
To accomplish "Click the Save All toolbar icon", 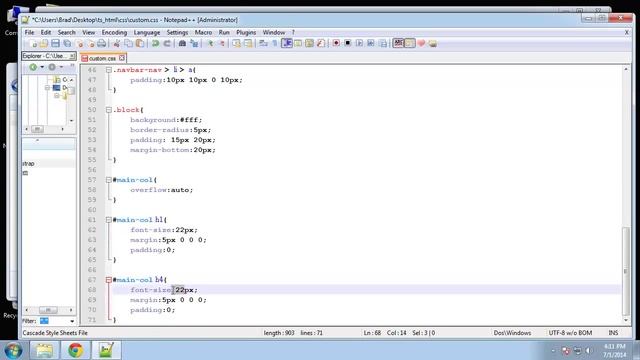I will pos(67,43).
